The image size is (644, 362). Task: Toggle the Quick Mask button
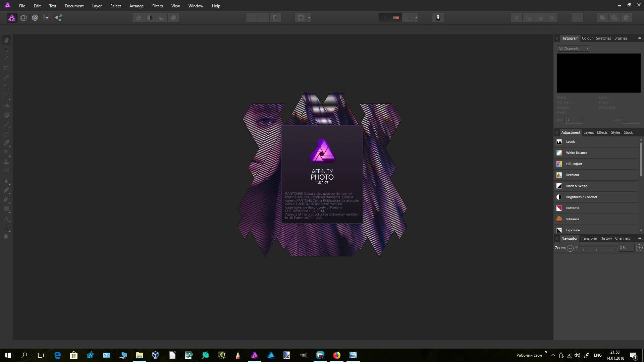coord(301,18)
